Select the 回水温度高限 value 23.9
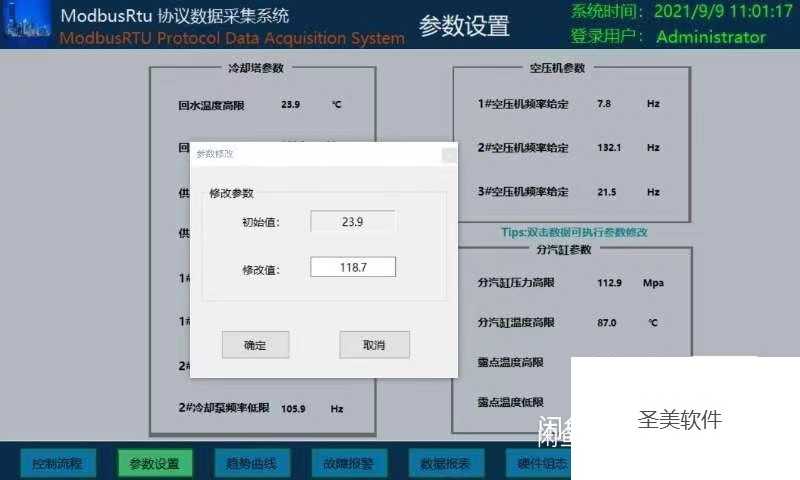Viewport: 800px width, 480px height. (290, 105)
